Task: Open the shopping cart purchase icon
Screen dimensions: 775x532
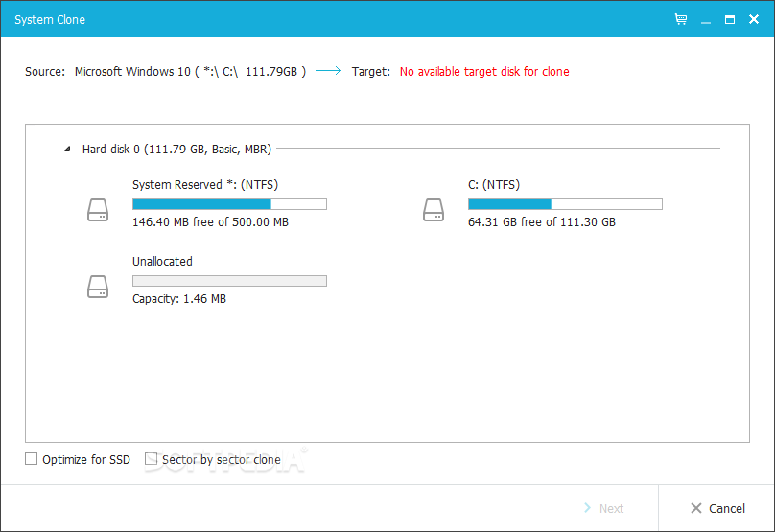Action: pos(681,19)
